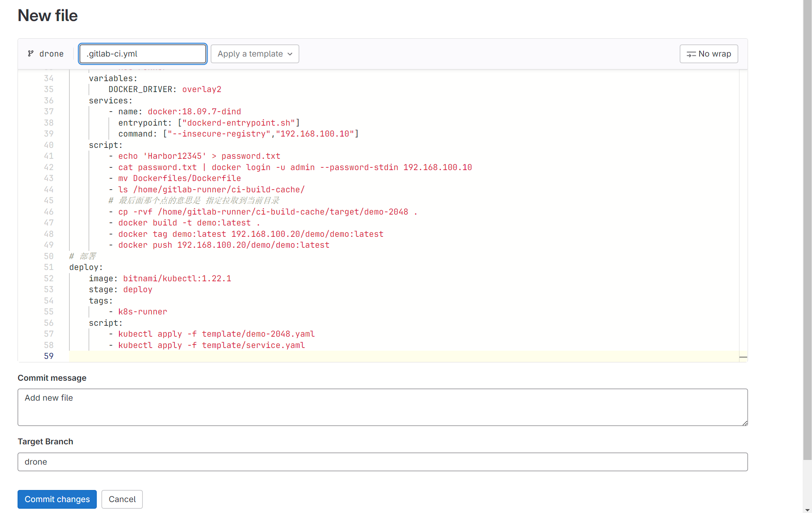Click the 'docker push' line 49
812x513 pixels.
(219, 245)
